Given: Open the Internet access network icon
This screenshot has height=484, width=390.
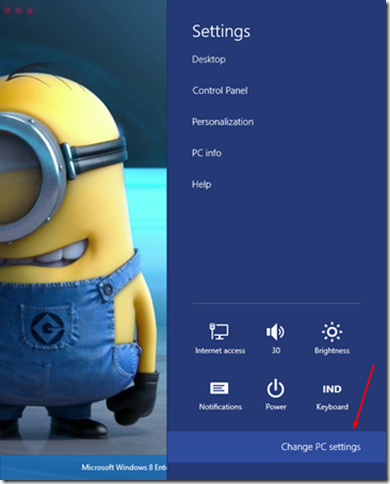Looking at the screenshot, I should point(219,331).
